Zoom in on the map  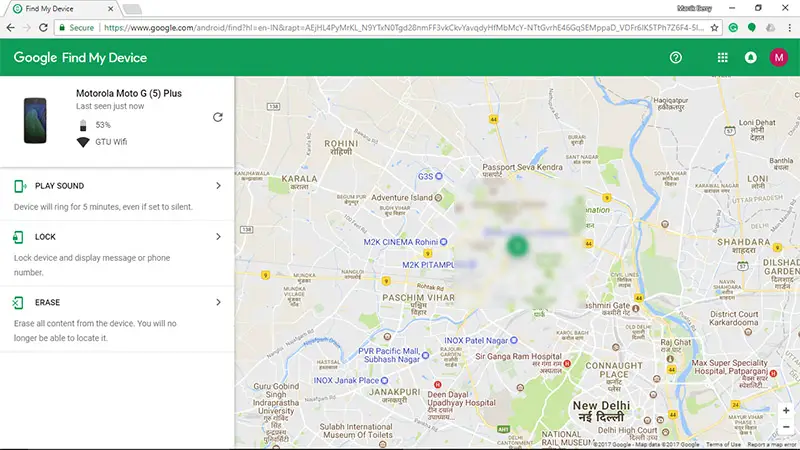(786, 411)
